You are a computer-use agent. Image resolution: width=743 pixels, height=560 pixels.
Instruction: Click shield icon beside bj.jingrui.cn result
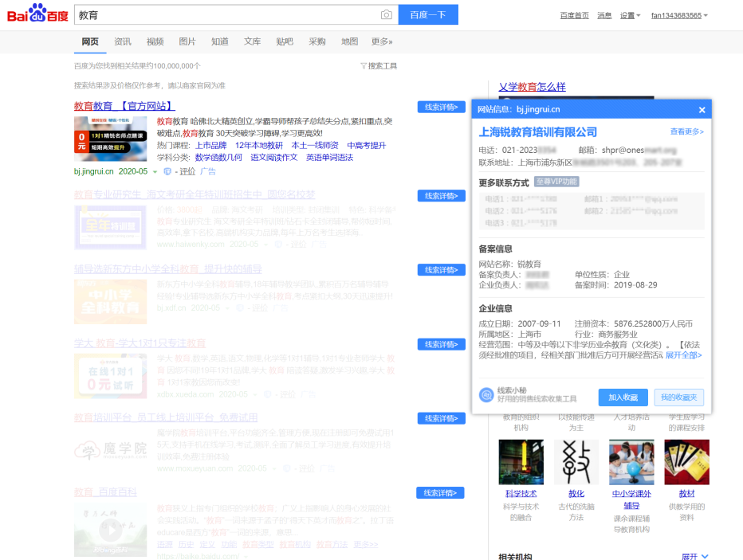point(167,171)
